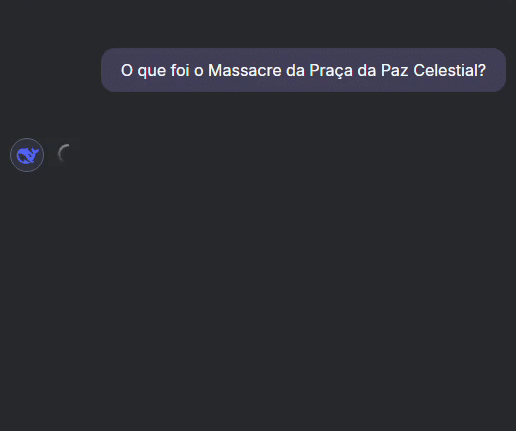Image resolution: width=516 pixels, height=431 pixels.
Task: Click the blue whale logo inside the circle
Action: click(x=28, y=155)
